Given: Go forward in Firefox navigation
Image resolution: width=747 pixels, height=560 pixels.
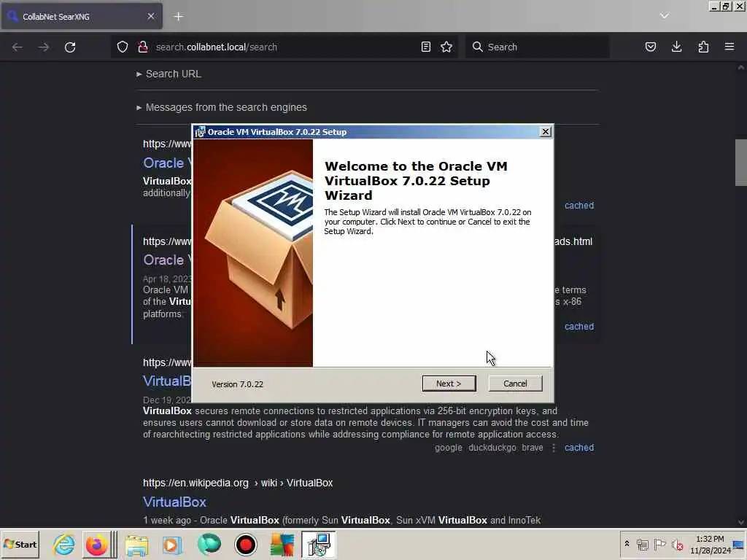Looking at the screenshot, I should 43,47.
